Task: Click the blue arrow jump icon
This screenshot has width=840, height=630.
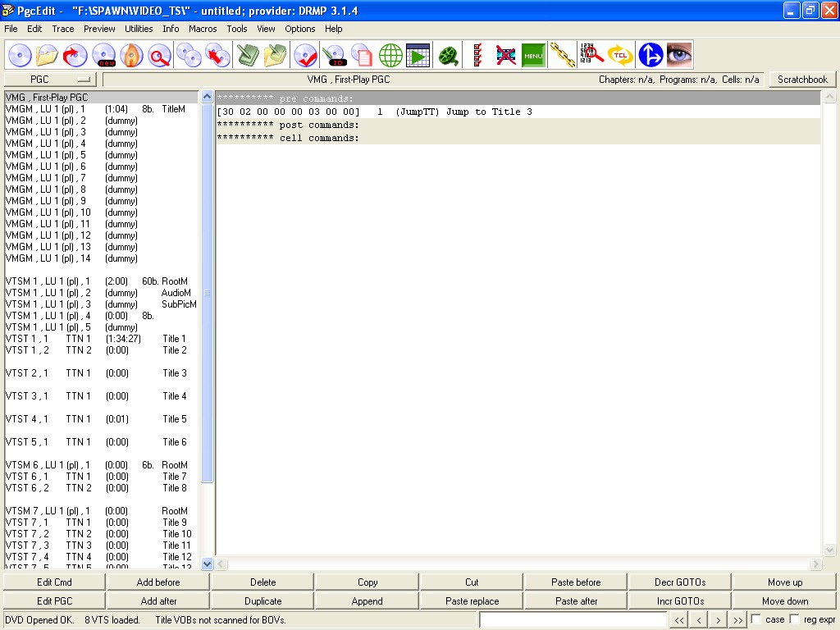Action: point(651,55)
